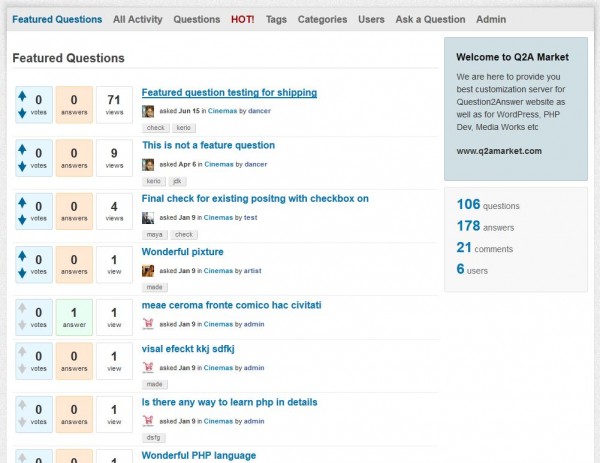
Task: Go to the Tags page in navigation
Action: [276, 19]
